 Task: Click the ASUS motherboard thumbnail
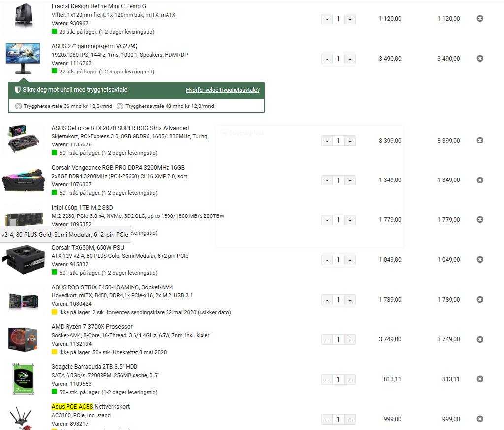(24, 301)
